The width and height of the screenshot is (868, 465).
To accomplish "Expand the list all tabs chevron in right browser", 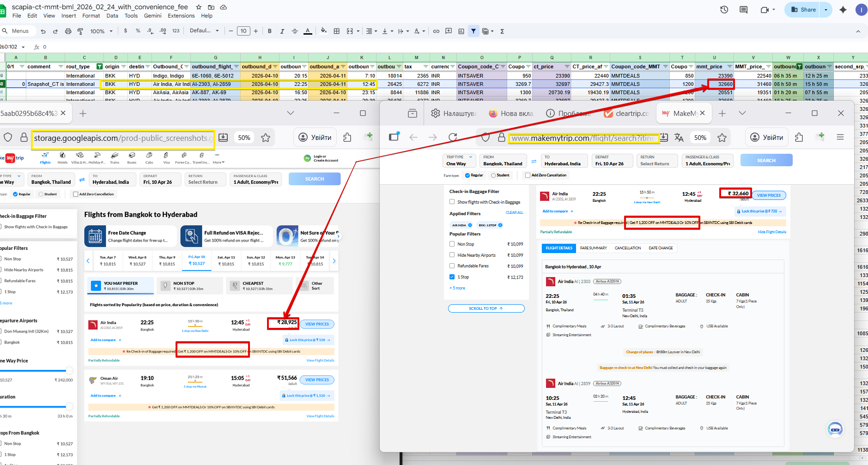I will click(742, 113).
